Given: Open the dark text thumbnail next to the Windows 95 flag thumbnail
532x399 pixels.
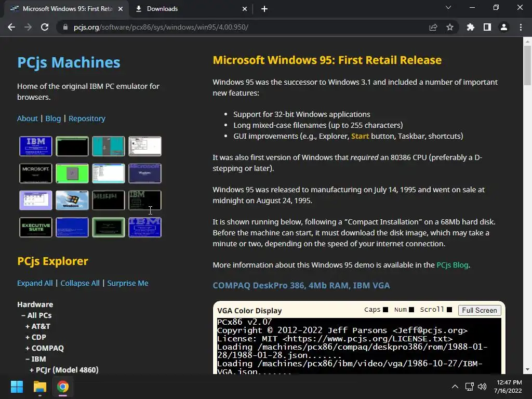Looking at the screenshot, I should (109, 200).
